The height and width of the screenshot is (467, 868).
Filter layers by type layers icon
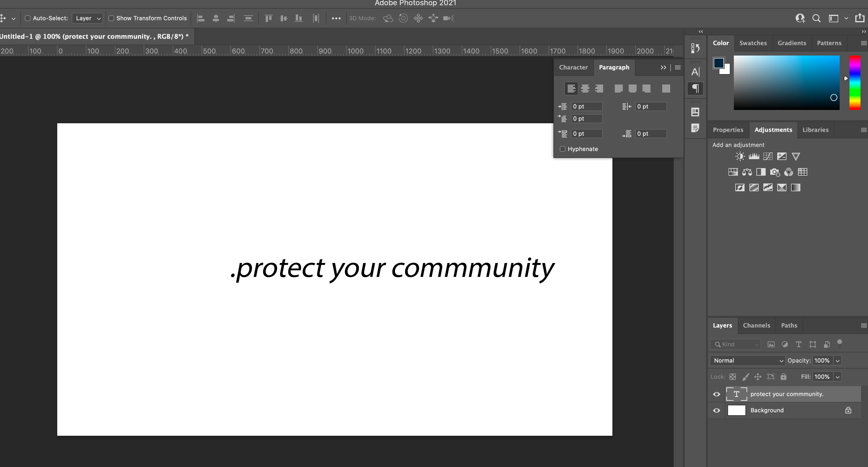point(798,344)
